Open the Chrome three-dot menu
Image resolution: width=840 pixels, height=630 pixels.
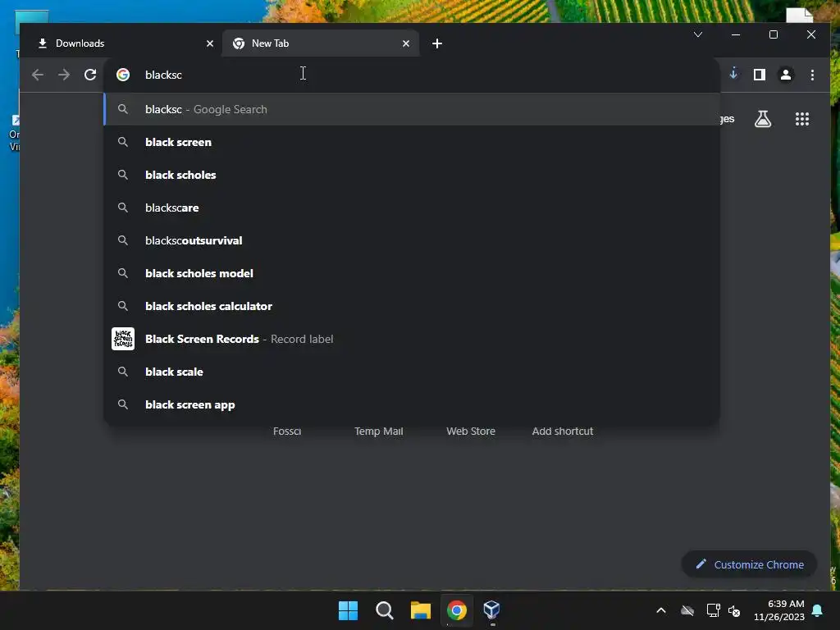812,75
